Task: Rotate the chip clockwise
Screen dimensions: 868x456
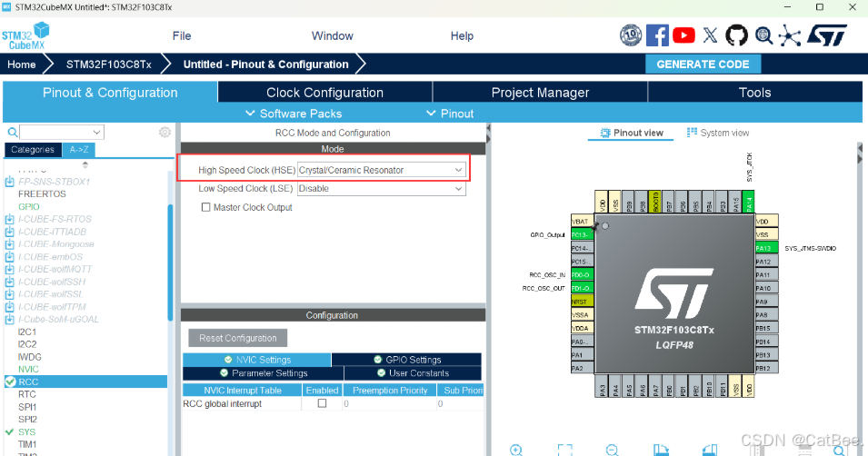Action: tap(661, 450)
